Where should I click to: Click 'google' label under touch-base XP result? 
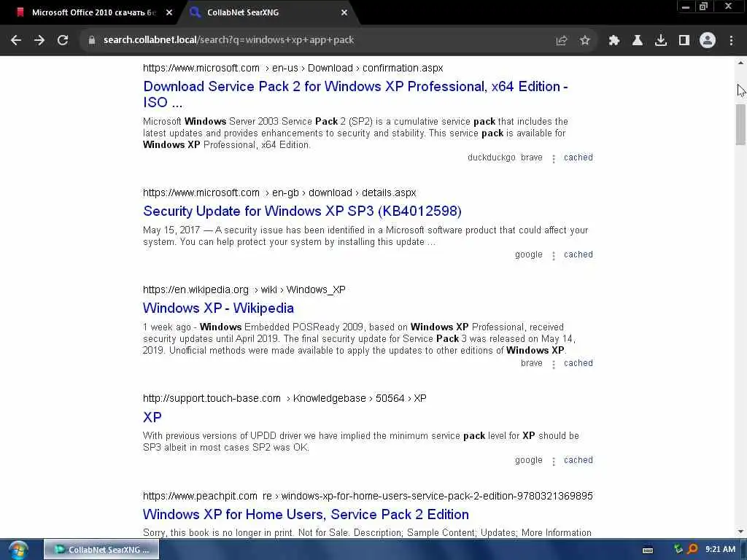[x=529, y=461]
